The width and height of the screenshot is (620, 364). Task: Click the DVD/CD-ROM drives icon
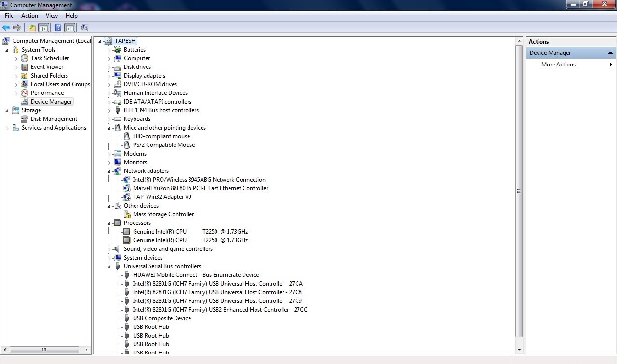click(117, 84)
